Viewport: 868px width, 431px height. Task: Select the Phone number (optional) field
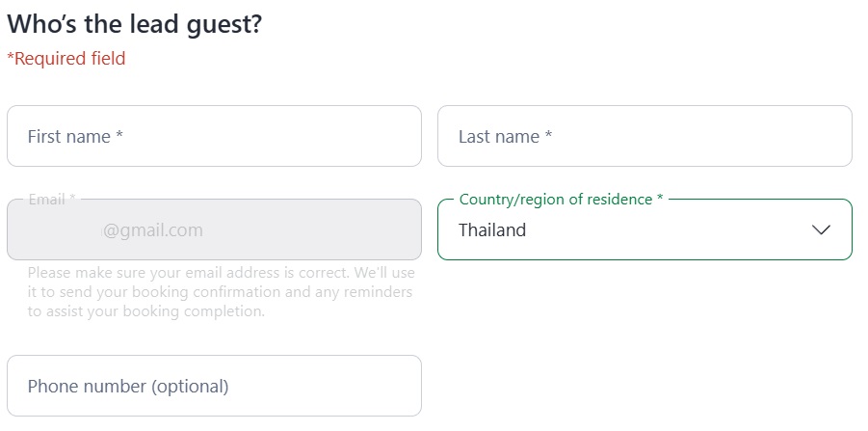click(214, 386)
